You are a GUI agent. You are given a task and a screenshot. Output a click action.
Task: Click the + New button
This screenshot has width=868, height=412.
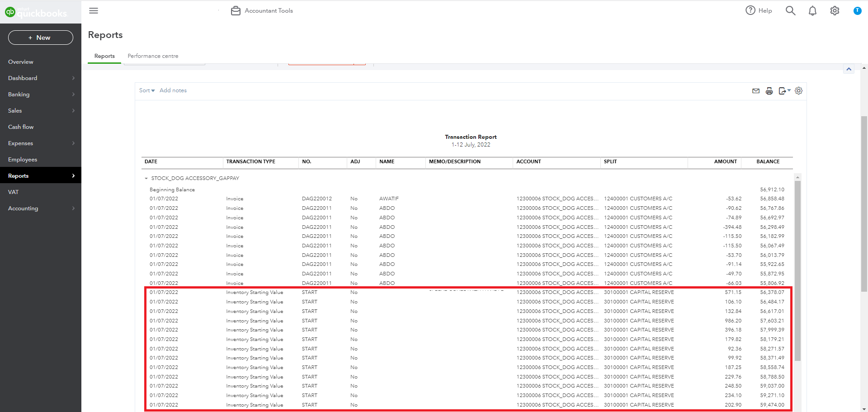coord(40,38)
